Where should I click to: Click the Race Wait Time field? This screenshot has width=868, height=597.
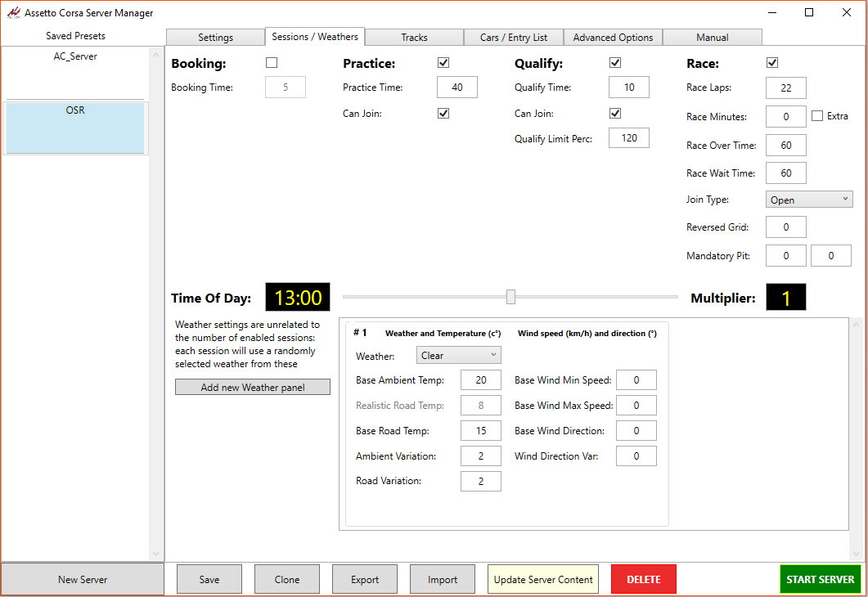point(786,173)
